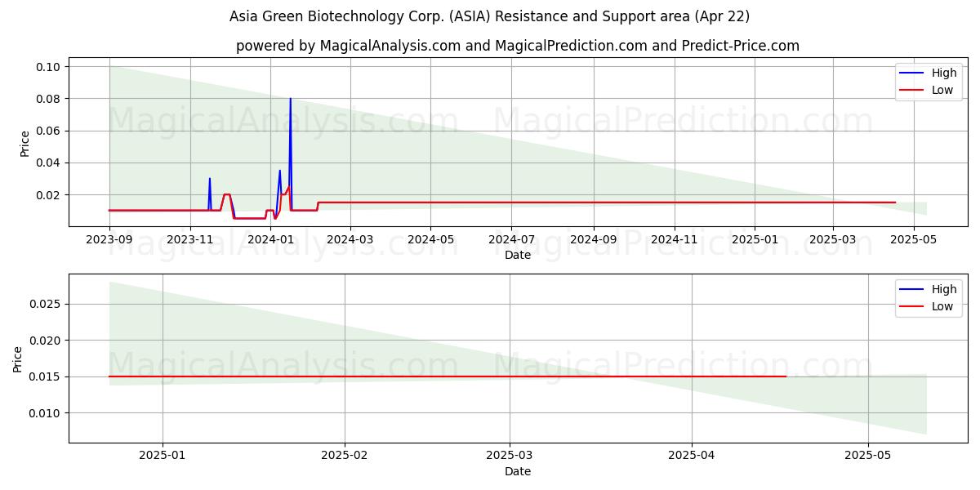
Task: Click 'Low' in the bottom chart legend
Action: [x=942, y=306]
